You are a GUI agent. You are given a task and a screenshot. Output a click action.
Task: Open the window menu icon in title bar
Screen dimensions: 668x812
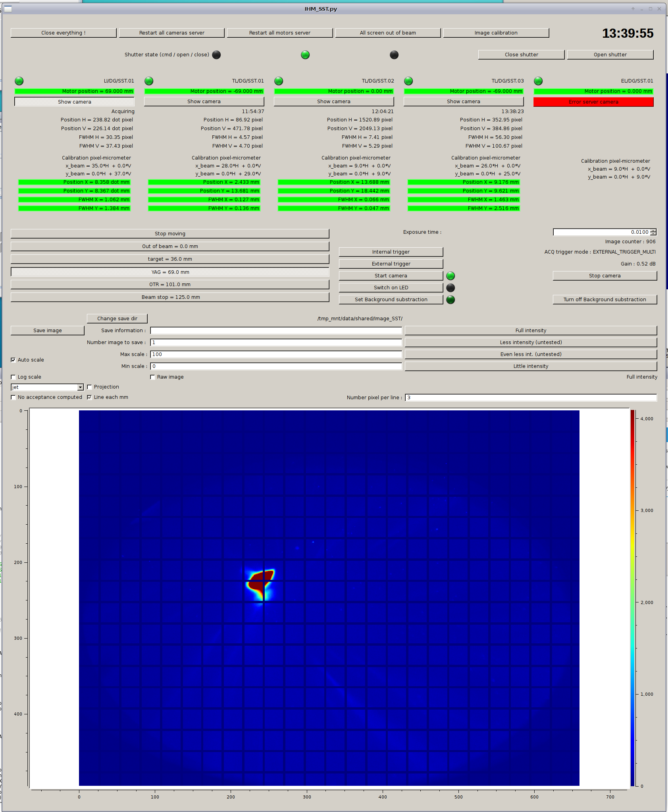click(8, 9)
